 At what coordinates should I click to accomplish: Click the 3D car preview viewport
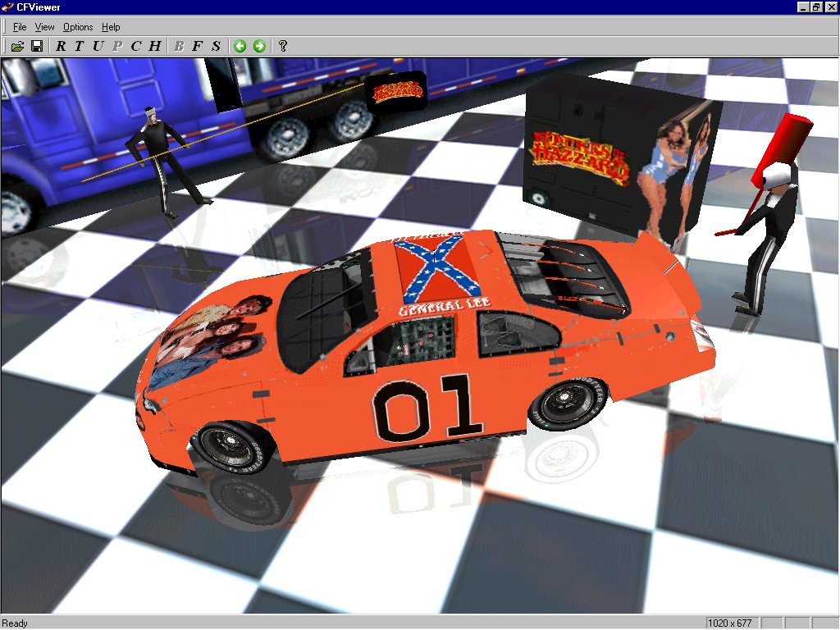pyautogui.click(x=419, y=336)
